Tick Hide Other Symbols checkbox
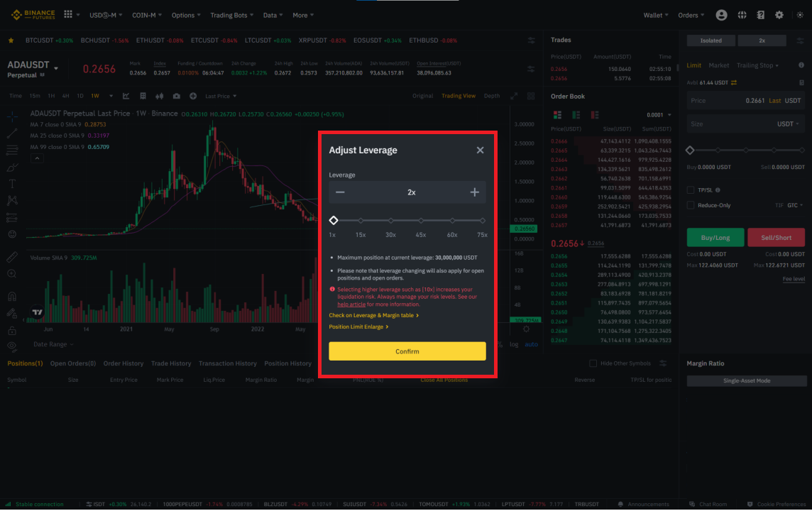The width and height of the screenshot is (812, 511). (x=593, y=363)
